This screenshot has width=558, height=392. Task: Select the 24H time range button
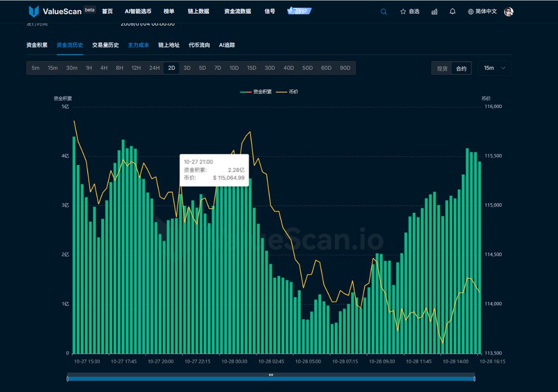click(154, 68)
